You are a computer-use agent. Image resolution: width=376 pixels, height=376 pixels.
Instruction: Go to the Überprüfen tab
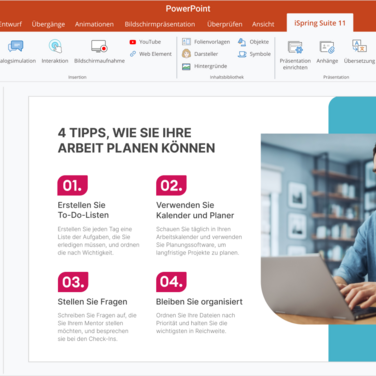225,24
